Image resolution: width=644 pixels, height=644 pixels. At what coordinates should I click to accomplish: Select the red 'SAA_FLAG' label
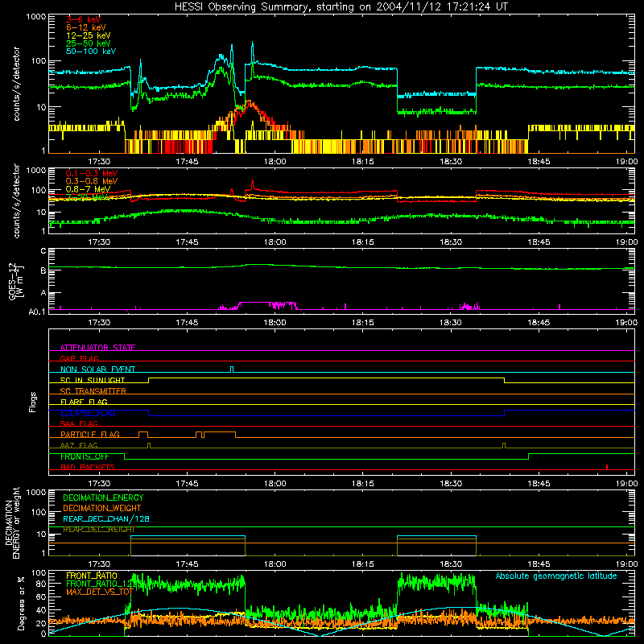point(79,423)
